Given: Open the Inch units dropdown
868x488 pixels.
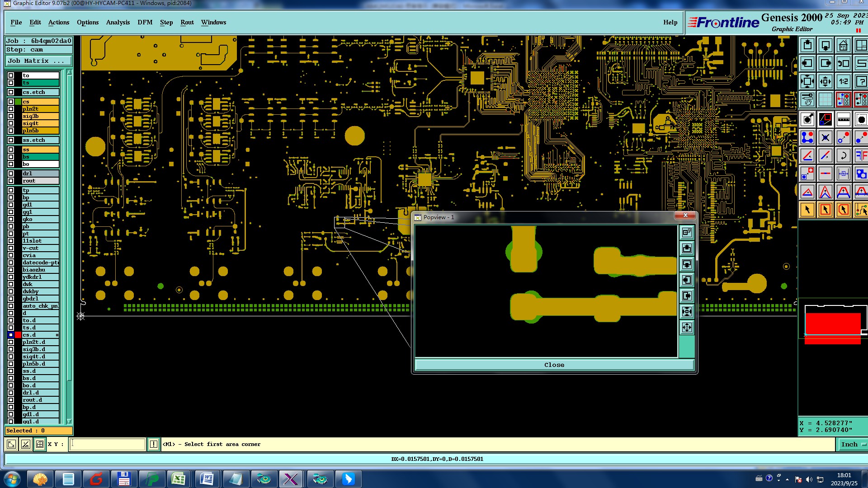Looking at the screenshot, I should [x=853, y=444].
